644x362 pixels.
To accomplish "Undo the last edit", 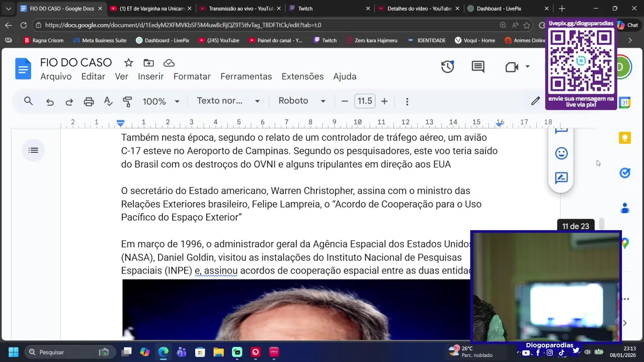I will point(50,102).
